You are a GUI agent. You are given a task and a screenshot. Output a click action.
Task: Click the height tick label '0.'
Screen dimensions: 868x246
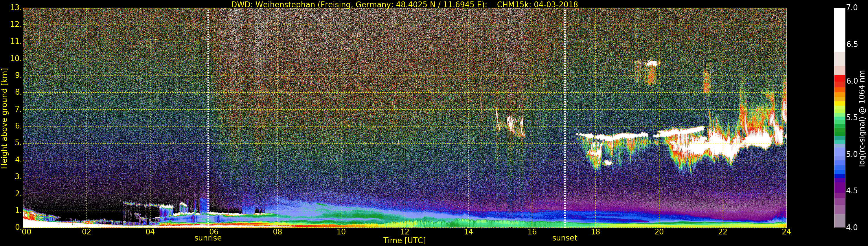[18, 227]
